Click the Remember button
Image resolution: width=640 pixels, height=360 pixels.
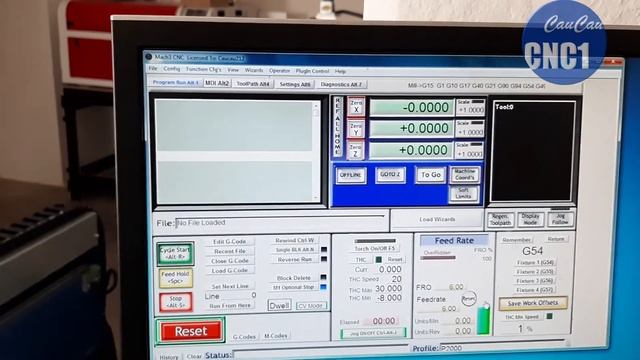[x=517, y=240]
